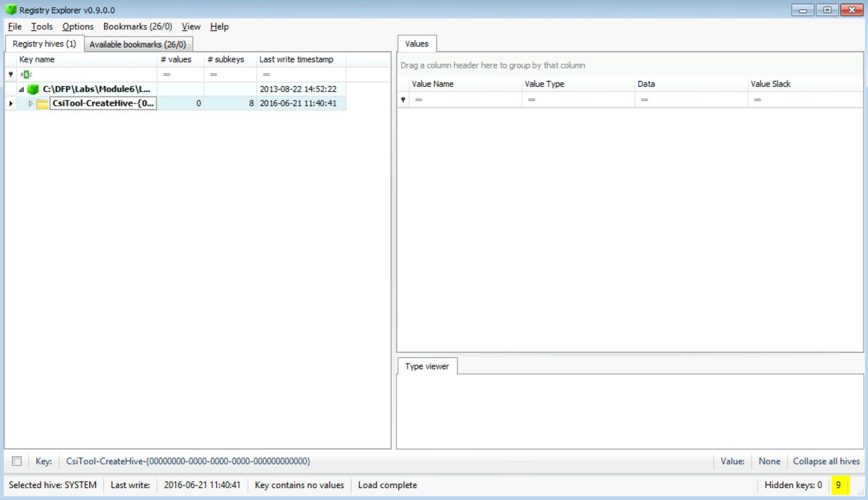Screen dimensions: 868x500
Task: Click the Selected hive: SYSTEM status entry
Action: tap(52, 485)
